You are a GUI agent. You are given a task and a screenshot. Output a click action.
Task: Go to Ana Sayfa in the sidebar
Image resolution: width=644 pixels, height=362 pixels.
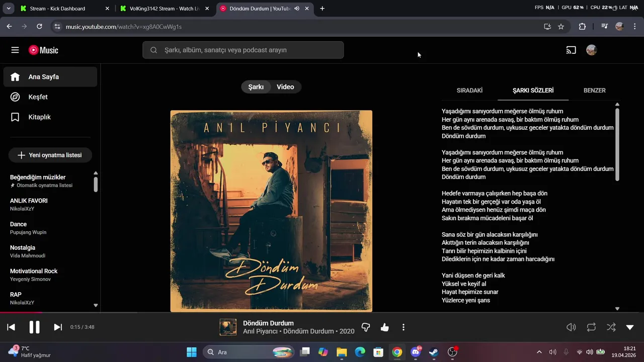pos(50,77)
